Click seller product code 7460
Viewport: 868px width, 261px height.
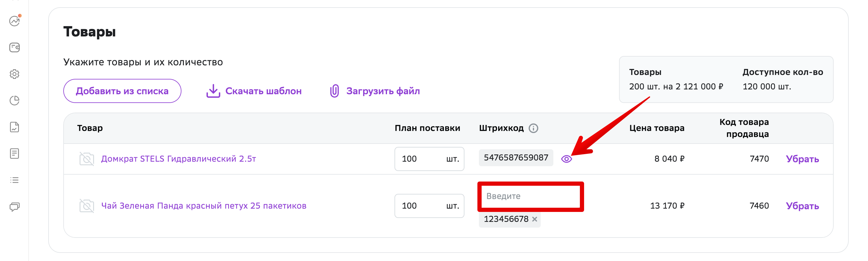pyautogui.click(x=759, y=206)
